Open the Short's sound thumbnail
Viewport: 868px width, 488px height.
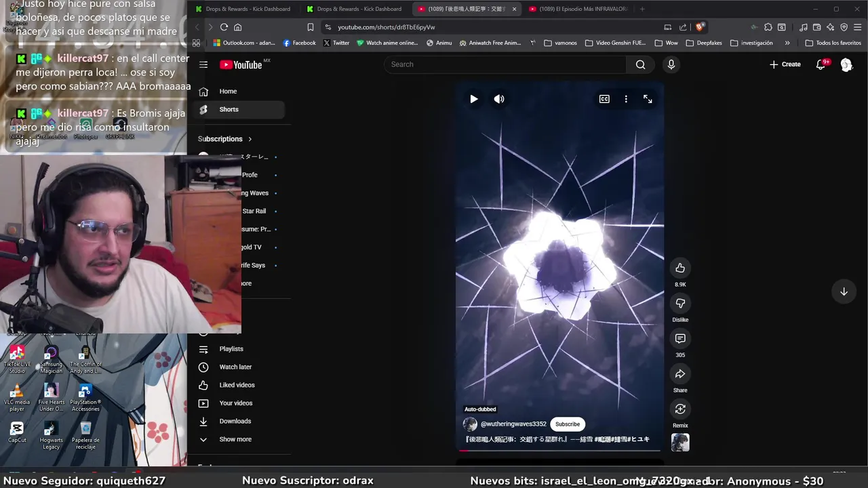[680, 443]
